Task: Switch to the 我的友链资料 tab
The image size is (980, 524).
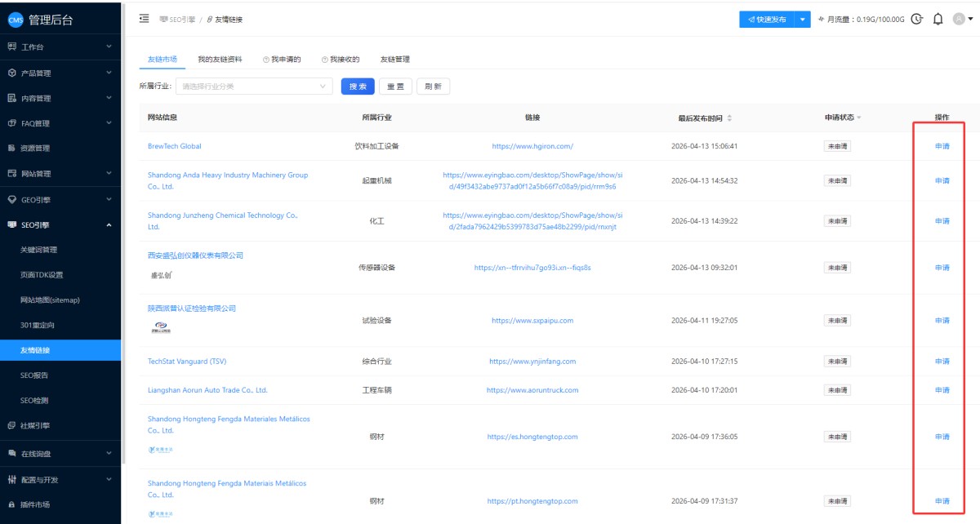Action: click(x=220, y=60)
